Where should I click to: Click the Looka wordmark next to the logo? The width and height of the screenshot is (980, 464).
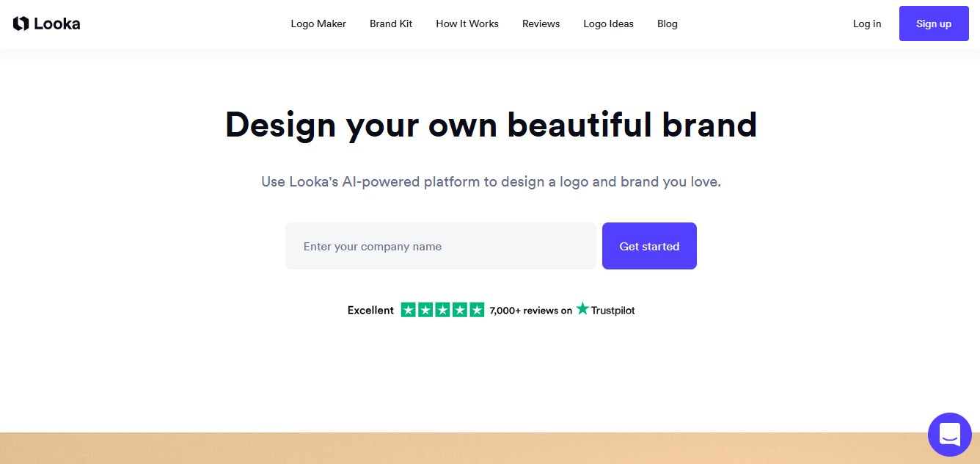57,23
